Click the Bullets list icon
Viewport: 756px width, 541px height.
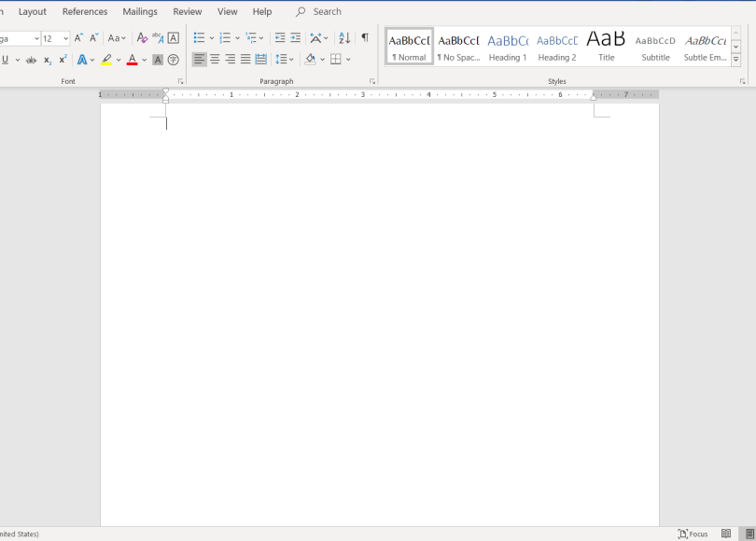pyautogui.click(x=199, y=38)
